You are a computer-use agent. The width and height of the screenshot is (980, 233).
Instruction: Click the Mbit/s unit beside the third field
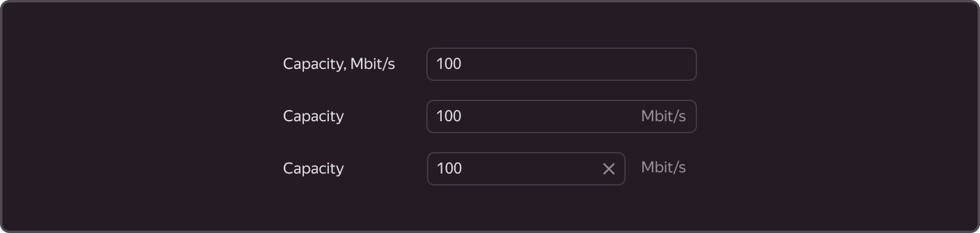[x=663, y=168]
